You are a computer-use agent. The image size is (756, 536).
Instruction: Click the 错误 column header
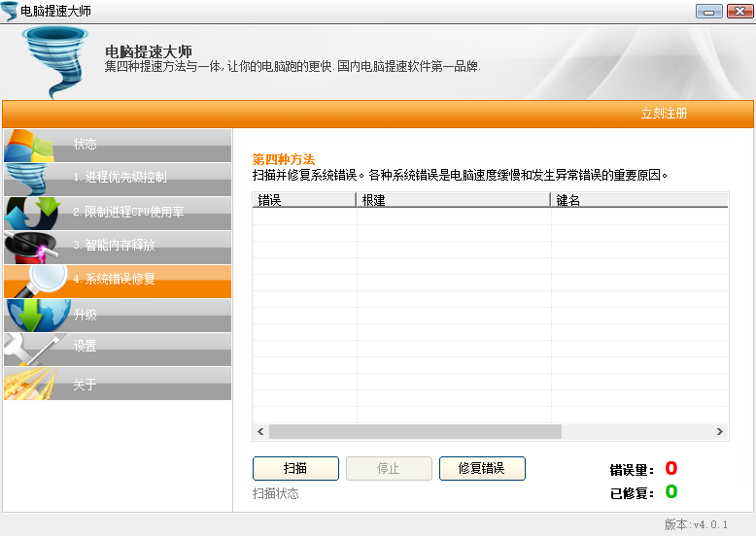[304, 200]
